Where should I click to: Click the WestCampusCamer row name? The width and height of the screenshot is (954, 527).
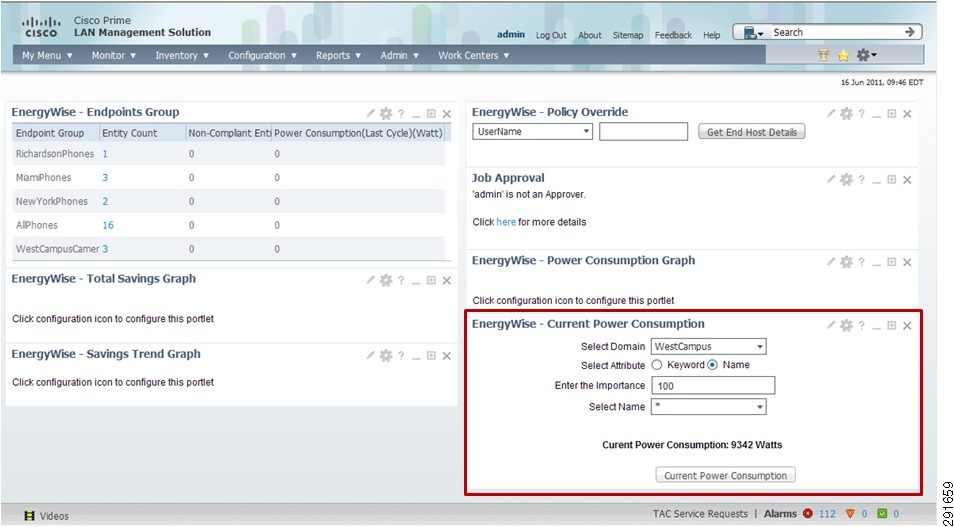pos(58,249)
